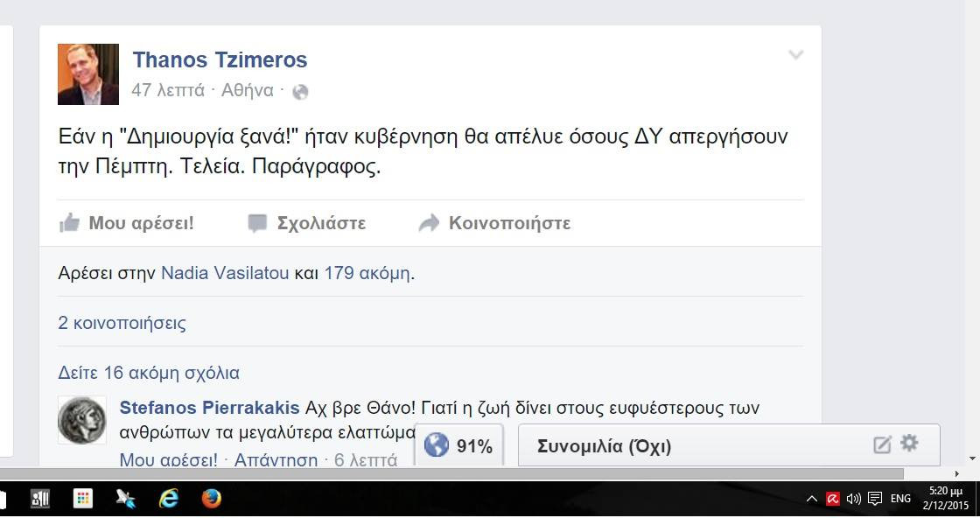This screenshot has width=980, height=518.
Task: Open Internet Explorer from taskbar
Action: [168, 499]
